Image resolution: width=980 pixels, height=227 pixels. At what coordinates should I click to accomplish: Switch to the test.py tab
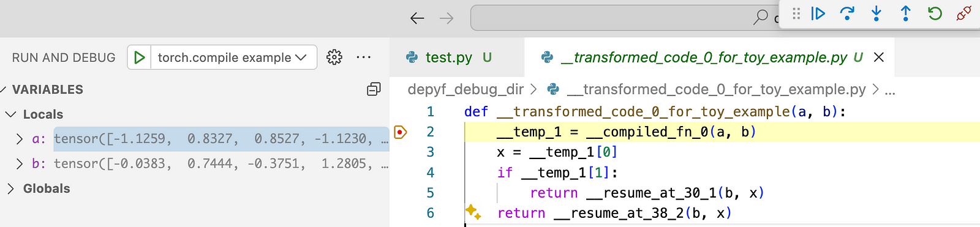(449, 58)
